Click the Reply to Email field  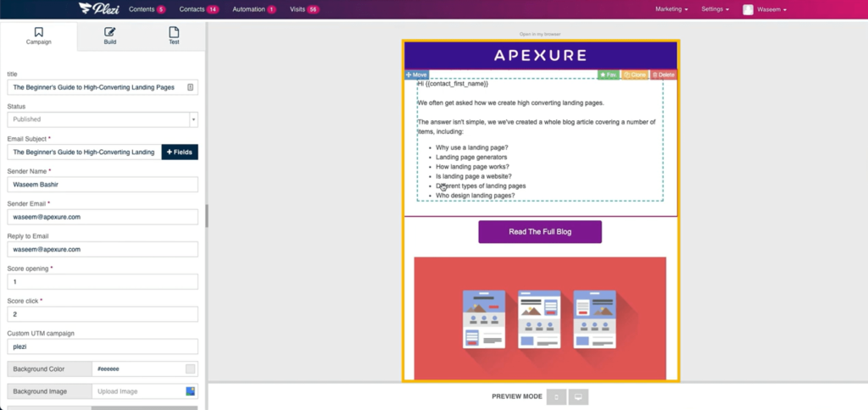pyautogui.click(x=103, y=249)
